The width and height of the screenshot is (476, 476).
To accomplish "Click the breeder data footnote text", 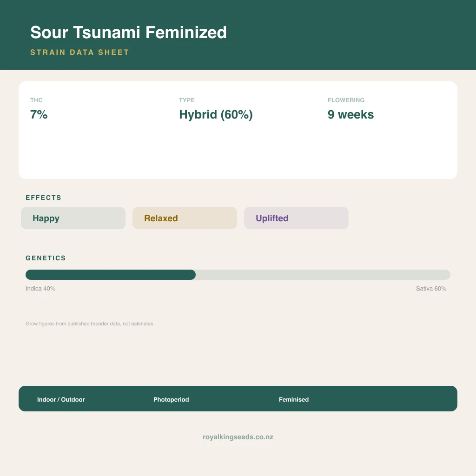I will click(x=89, y=324).
